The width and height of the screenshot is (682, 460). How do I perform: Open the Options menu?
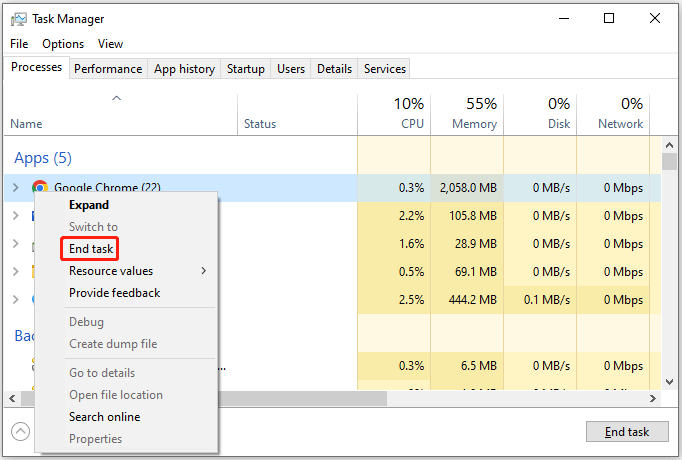(x=63, y=44)
